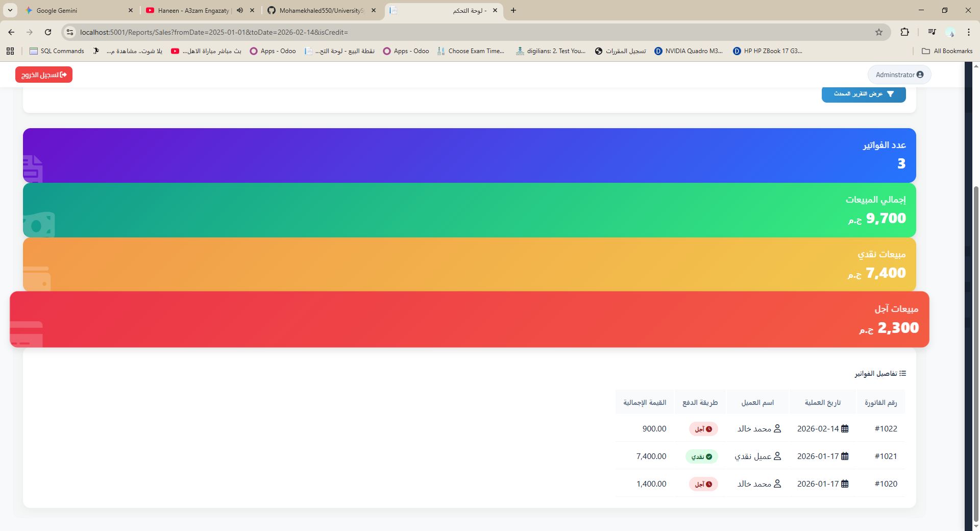Open the Chrome three-dot menu
The height and width of the screenshot is (531, 980).
pyautogui.click(x=968, y=32)
